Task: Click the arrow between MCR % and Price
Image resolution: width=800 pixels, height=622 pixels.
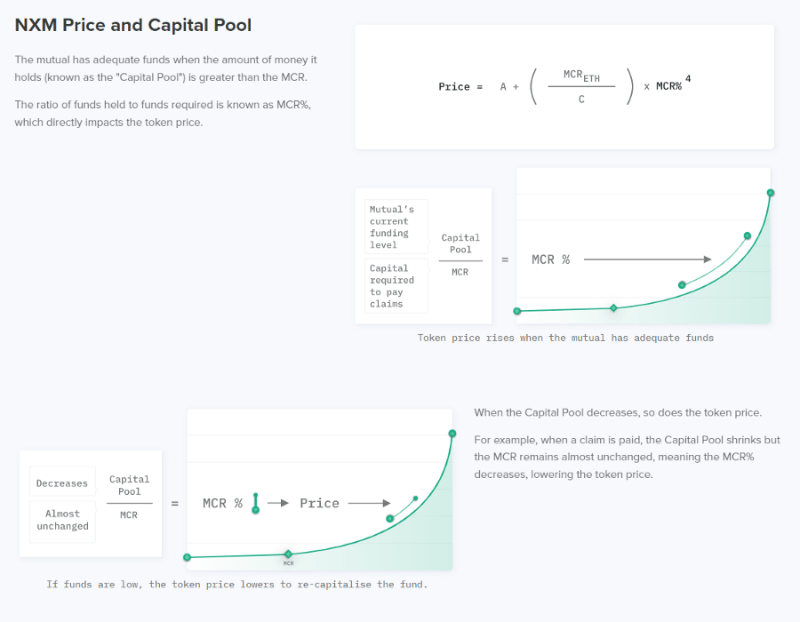Action: [x=278, y=503]
